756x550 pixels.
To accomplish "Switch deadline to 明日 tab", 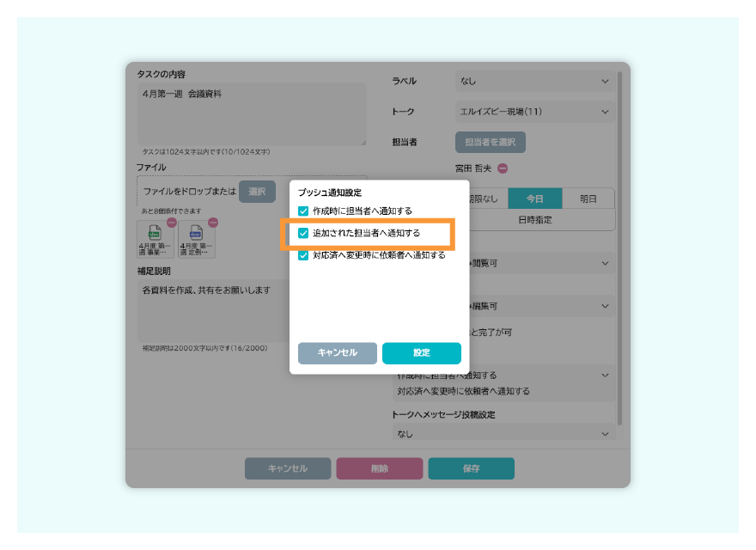I will tap(588, 198).
